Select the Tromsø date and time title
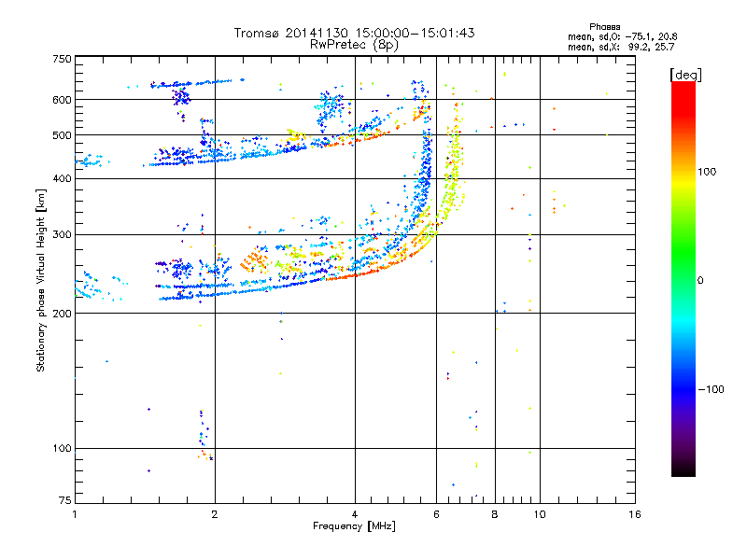The width and height of the screenshot is (747, 560). click(x=355, y=33)
